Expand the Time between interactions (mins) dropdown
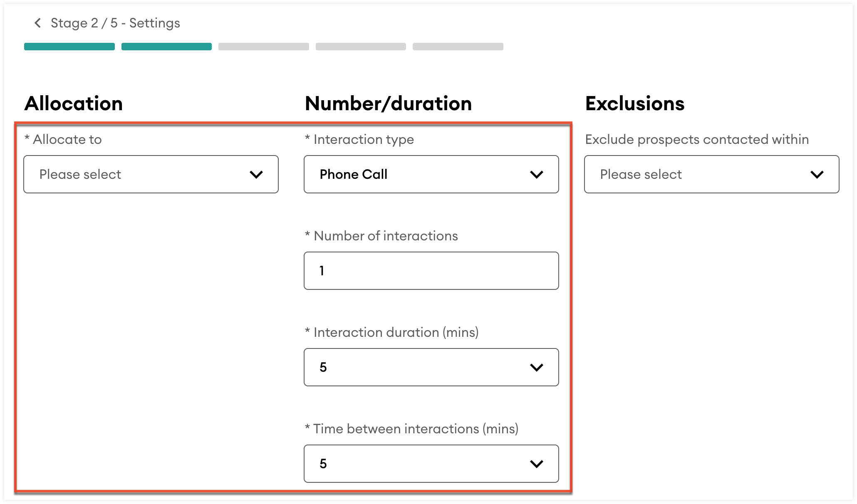This screenshot has height=504, width=857. (x=431, y=464)
